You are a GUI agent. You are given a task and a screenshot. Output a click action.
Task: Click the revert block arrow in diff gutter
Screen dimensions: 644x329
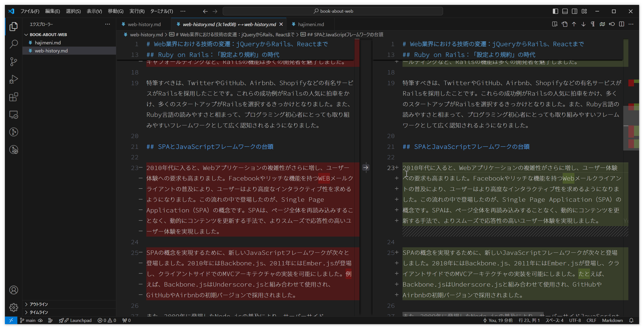pos(366,168)
